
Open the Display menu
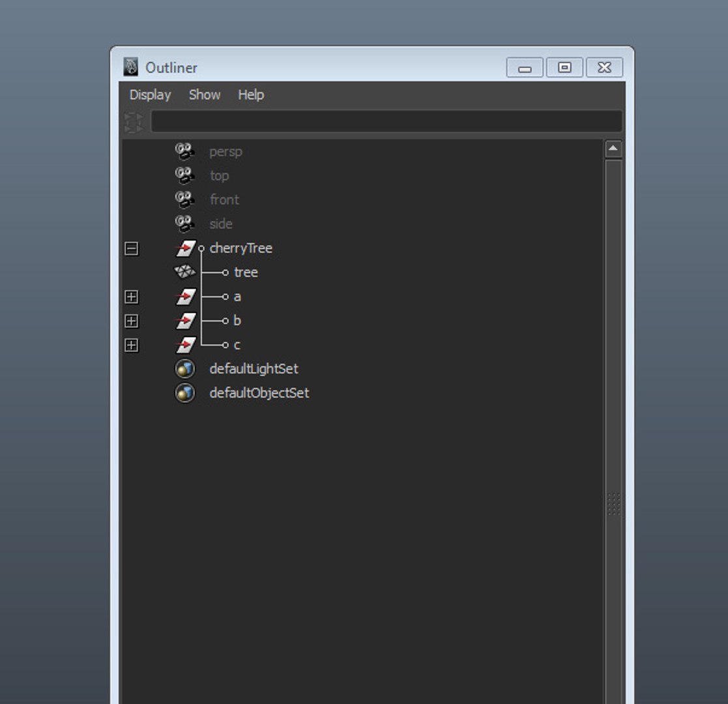[150, 95]
